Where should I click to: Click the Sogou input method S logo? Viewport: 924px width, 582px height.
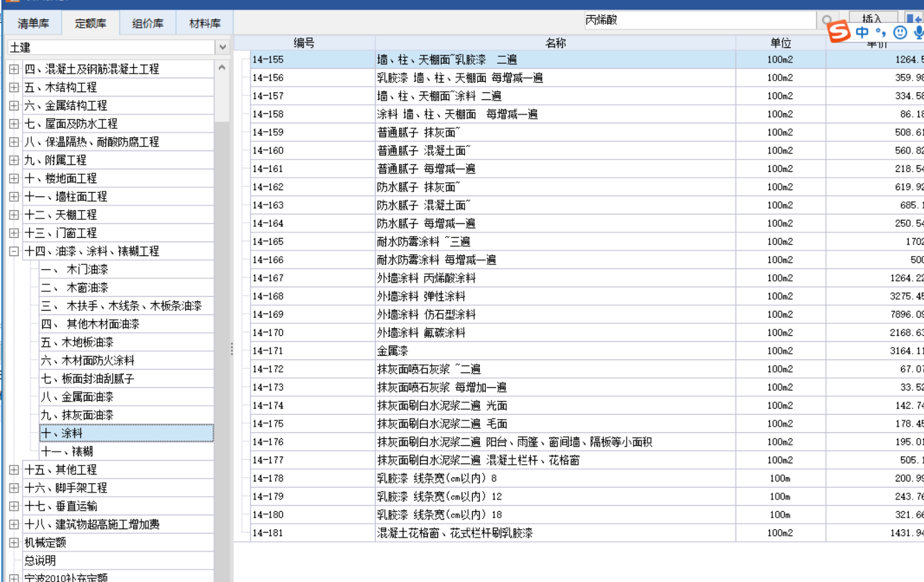pyautogui.click(x=840, y=32)
